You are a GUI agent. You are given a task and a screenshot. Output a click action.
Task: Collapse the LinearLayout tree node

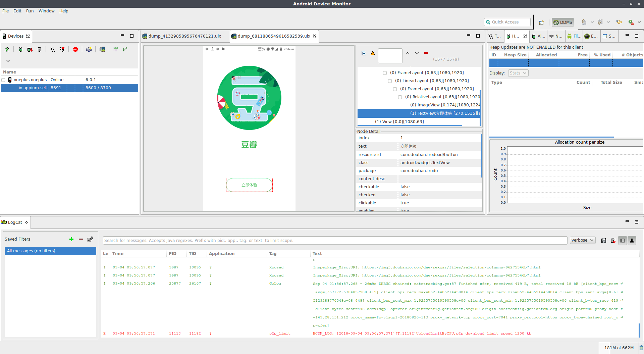point(390,81)
